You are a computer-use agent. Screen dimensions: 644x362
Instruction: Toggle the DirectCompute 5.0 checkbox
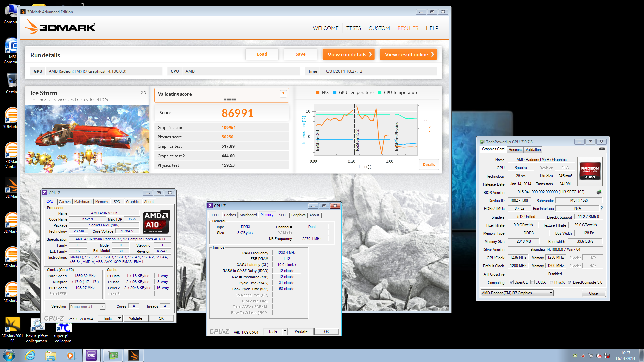[x=570, y=282]
